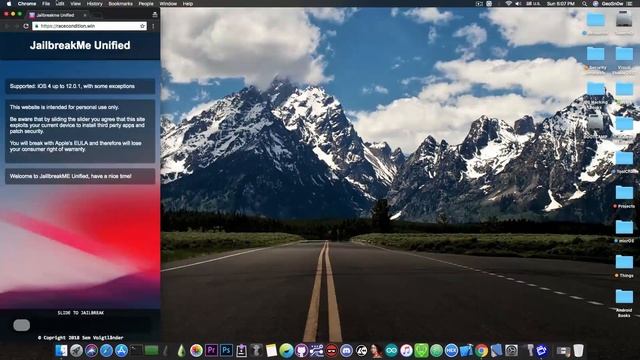This screenshot has width=640, height=360.
Task: Click the clock showing Sun 8:07 PM
Action: pos(561,4)
